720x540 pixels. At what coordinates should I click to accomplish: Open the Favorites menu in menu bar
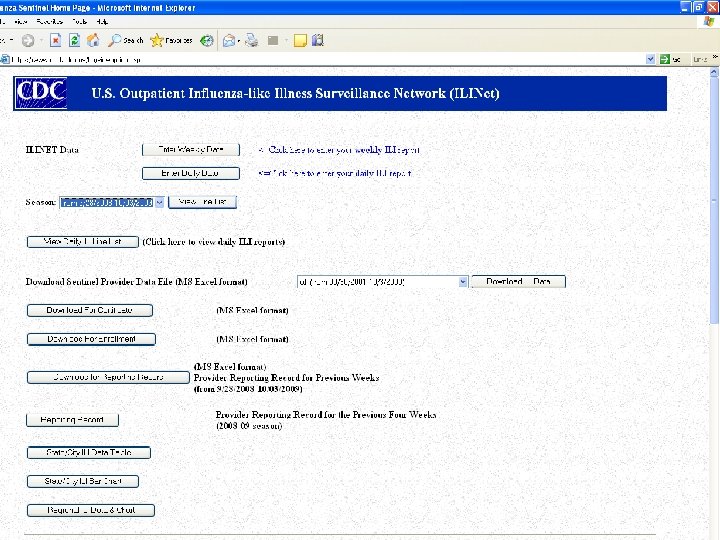49,22
